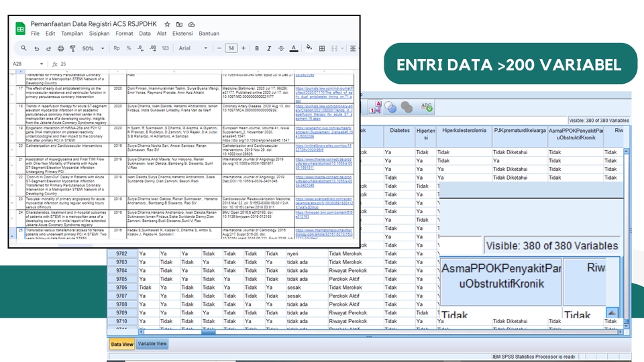Increase the font size
Viewport: 644px width, 362px height.
[244, 48]
